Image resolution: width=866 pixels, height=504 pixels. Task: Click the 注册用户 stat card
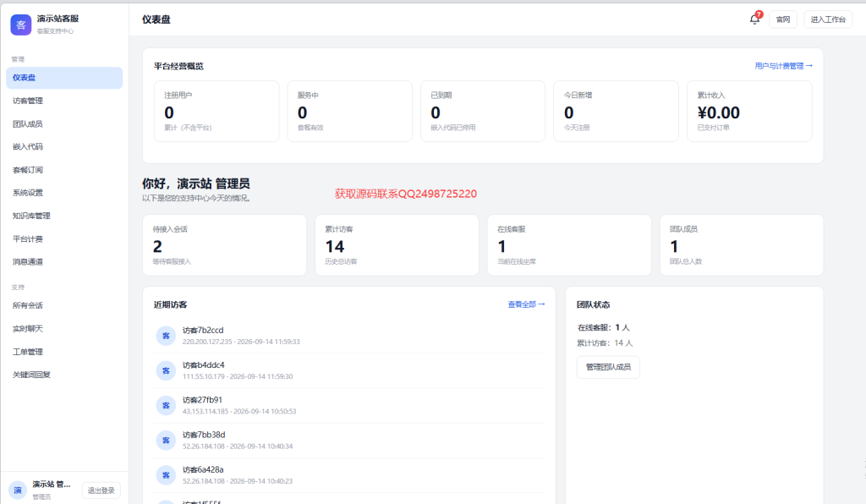click(x=216, y=112)
